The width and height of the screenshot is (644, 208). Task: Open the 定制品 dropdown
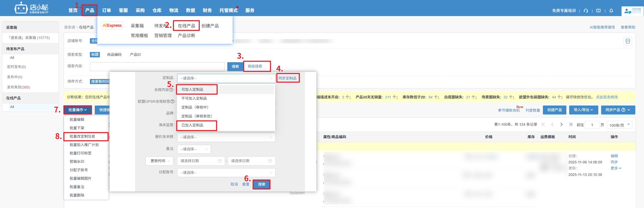226,78
